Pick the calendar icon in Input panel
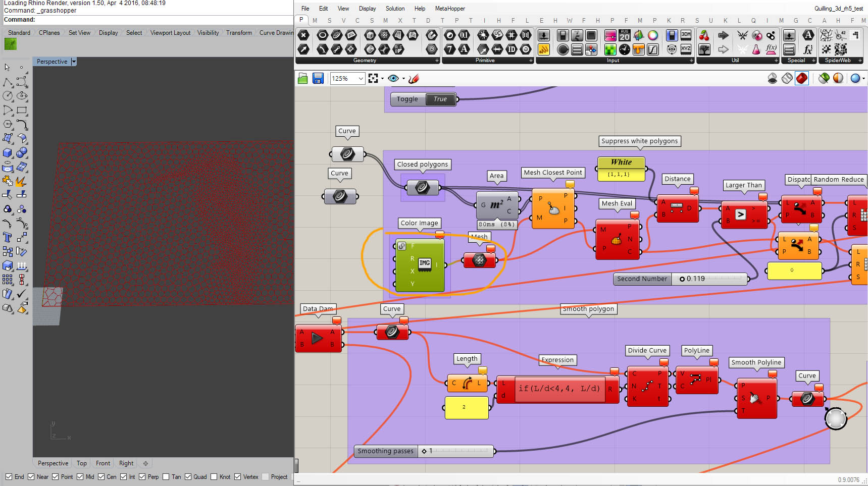This screenshot has width=868, height=486. pos(625,35)
